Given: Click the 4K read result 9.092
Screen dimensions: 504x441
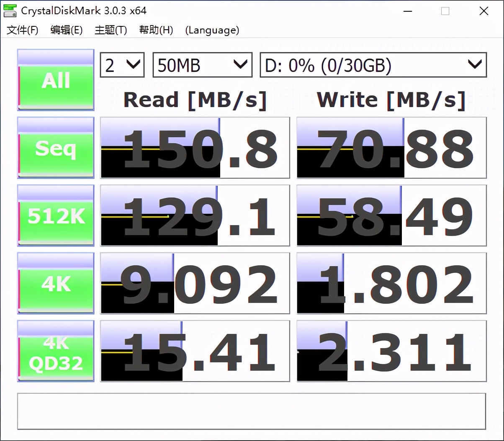Looking at the screenshot, I should [195, 283].
